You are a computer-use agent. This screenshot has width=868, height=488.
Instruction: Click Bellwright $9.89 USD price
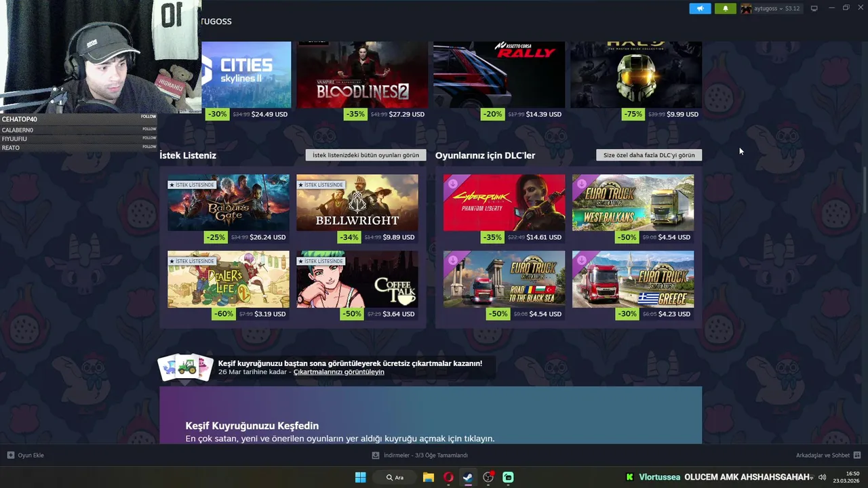399,237
